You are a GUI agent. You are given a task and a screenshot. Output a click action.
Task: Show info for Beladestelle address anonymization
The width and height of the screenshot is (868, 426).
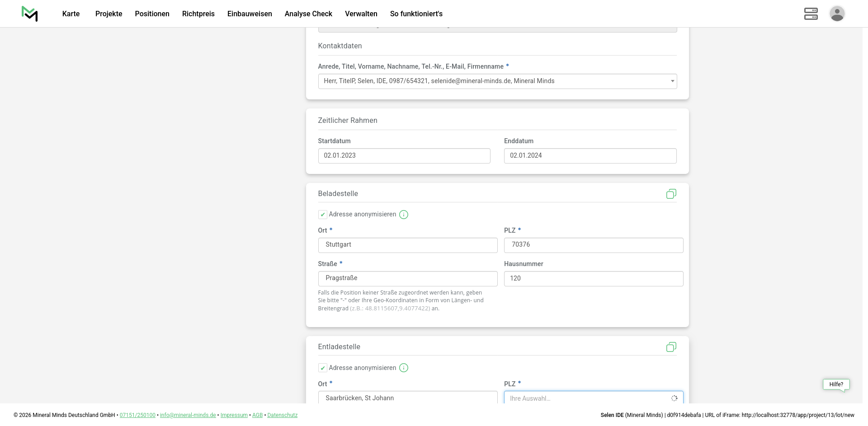(x=404, y=215)
